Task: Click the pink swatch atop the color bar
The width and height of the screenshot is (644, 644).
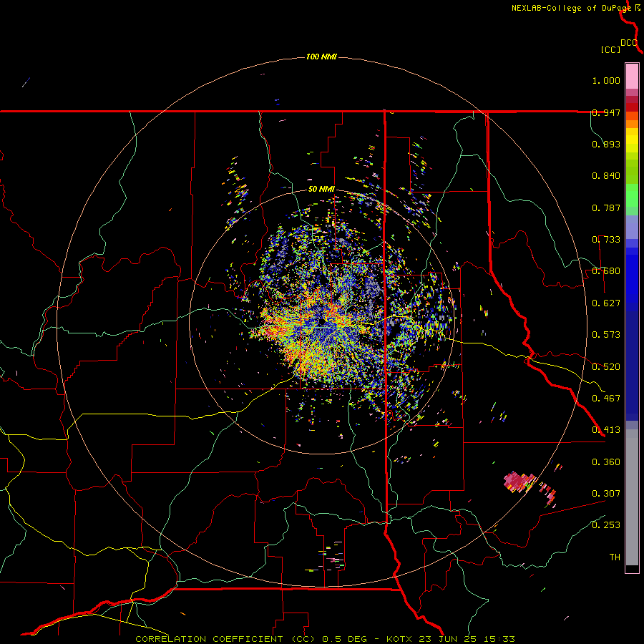Action: (x=632, y=76)
